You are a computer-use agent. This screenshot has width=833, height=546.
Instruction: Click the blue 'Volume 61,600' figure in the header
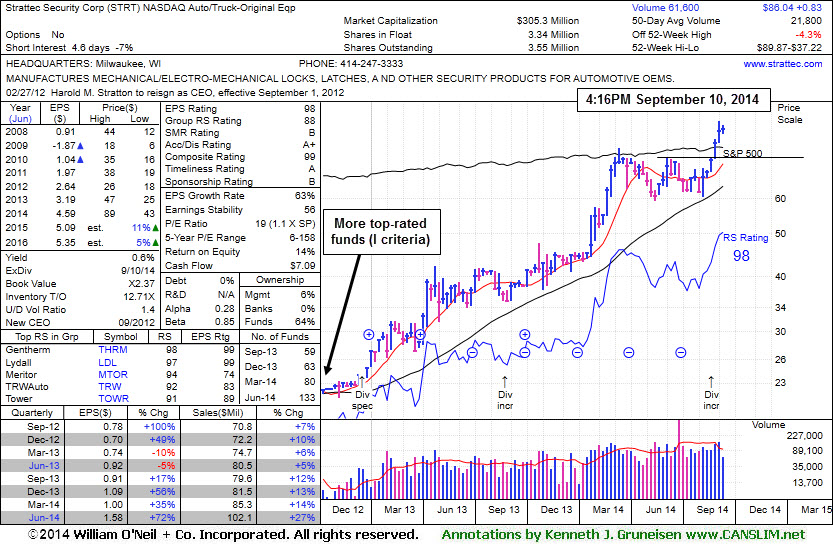pos(665,8)
